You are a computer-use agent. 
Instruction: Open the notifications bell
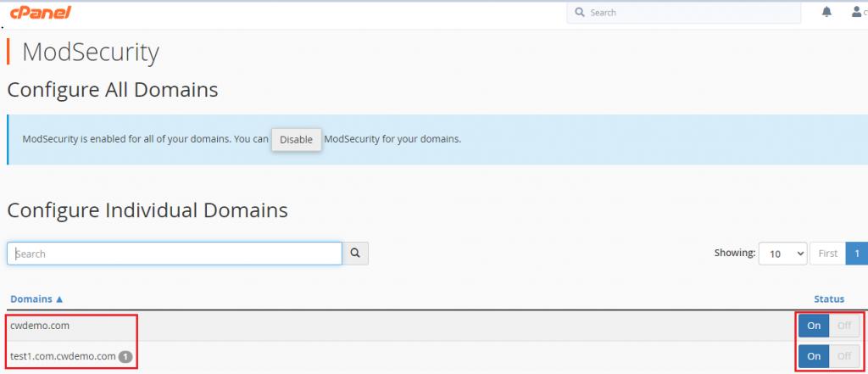[x=826, y=12]
